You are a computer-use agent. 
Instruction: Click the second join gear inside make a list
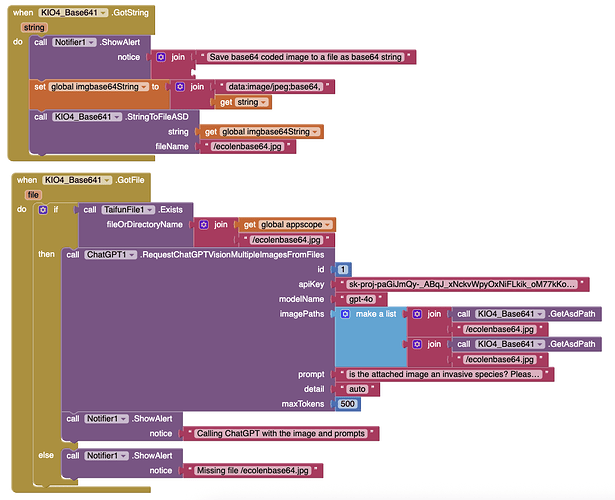pos(417,344)
